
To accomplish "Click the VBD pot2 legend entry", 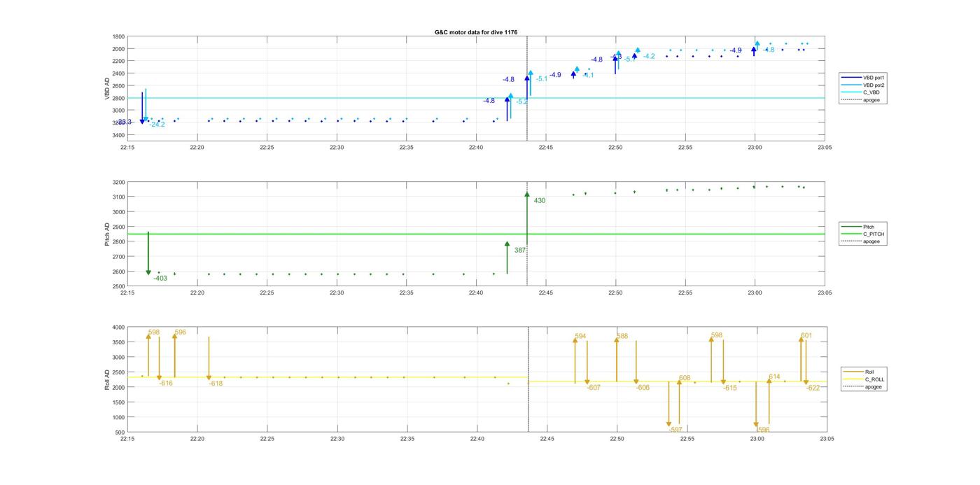I will pos(863,85).
